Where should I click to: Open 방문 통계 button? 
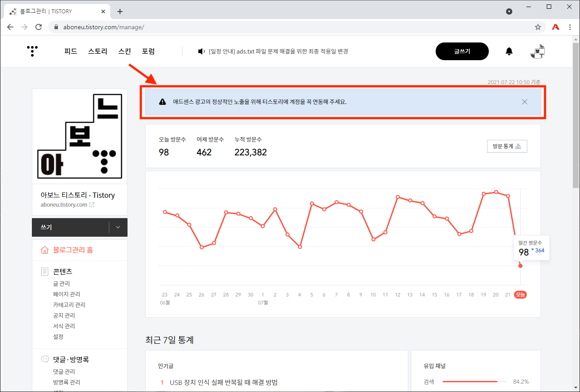pos(507,146)
